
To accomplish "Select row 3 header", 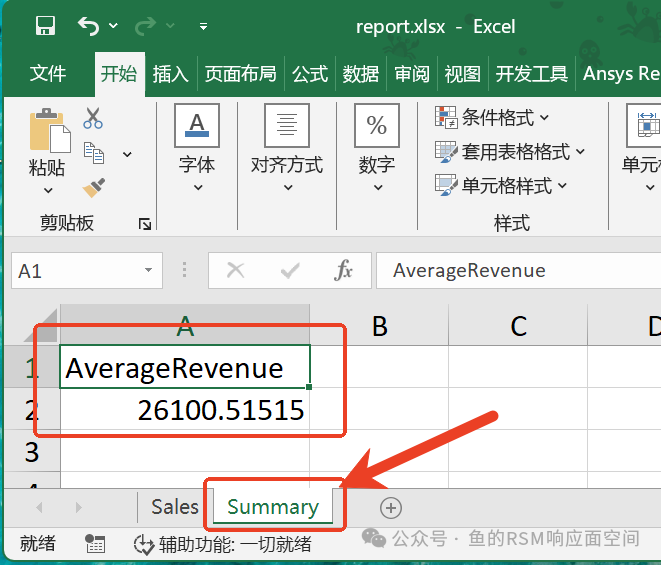I will [32, 451].
